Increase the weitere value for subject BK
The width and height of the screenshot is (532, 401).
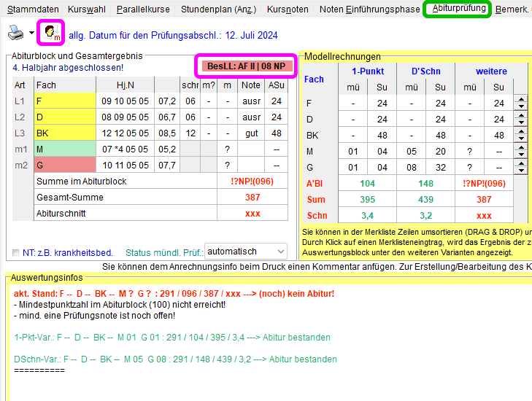pos(521,131)
